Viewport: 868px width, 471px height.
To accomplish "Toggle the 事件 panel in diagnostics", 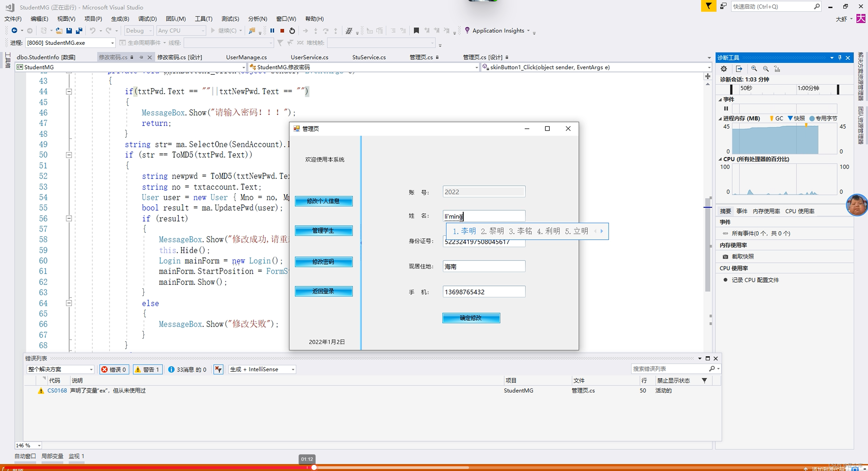I will [x=722, y=99].
